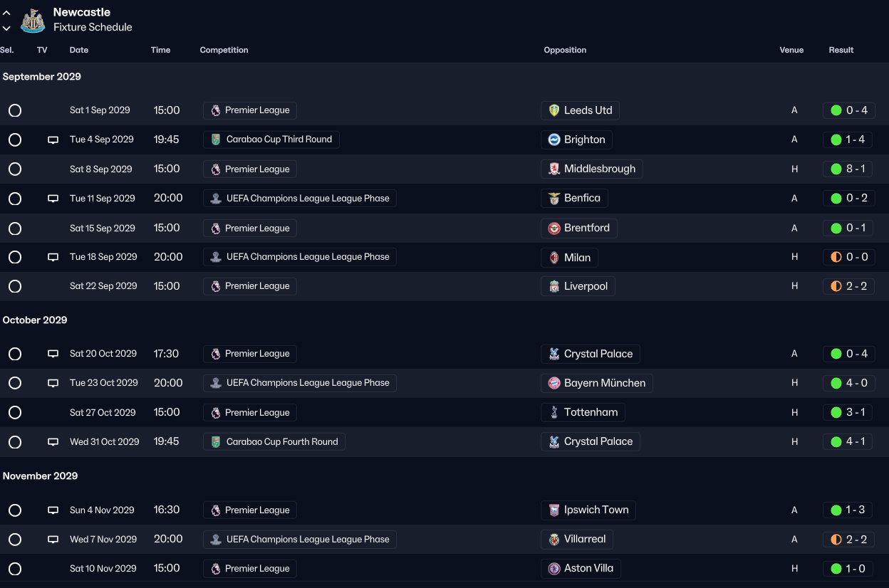Select the Middlesbrough fixture radio button
This screenshot has width=889, height=588.
15,169
